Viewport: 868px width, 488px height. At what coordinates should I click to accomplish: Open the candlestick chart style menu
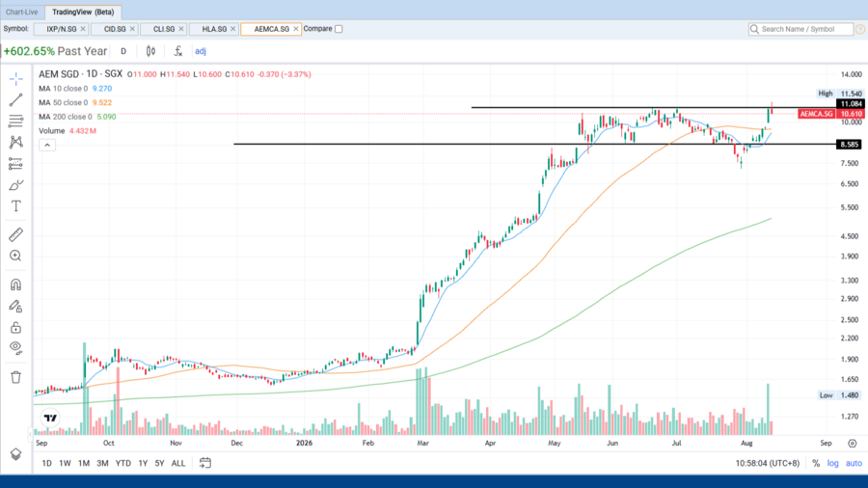(150, 51)
